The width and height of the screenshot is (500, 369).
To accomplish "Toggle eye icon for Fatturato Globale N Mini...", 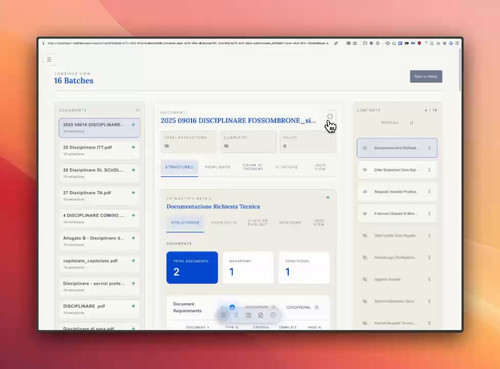I will [365, 213].
